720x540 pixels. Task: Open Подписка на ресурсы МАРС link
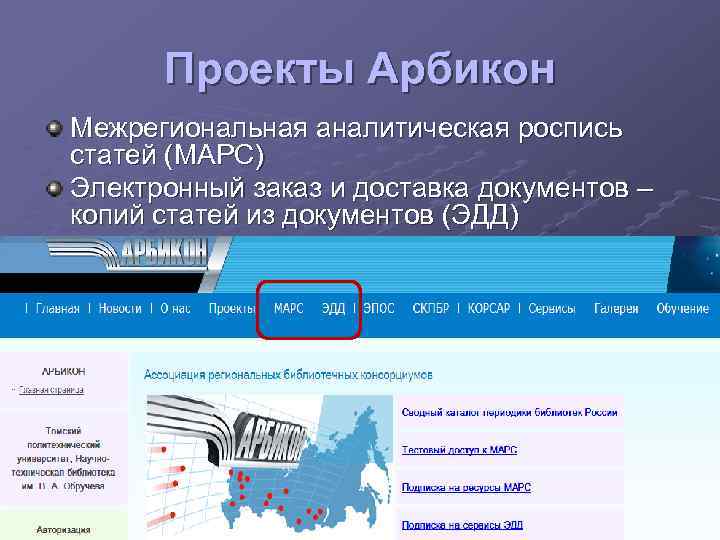[466, 488]
